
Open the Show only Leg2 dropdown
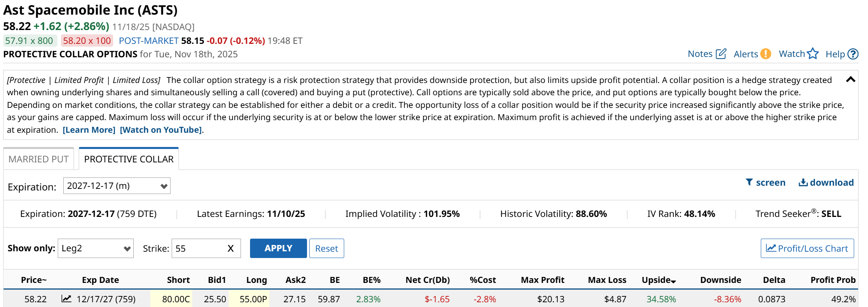point(95,249)
